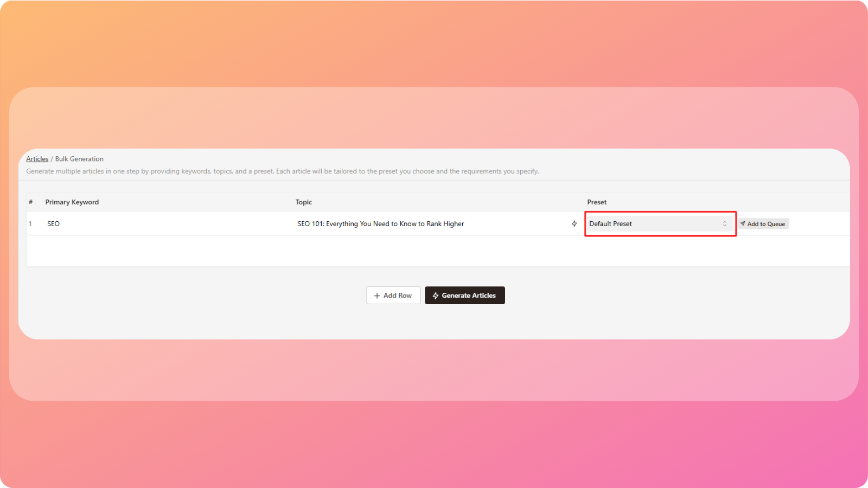Click the up-down chevron in the preset selector

click(724, 224)
